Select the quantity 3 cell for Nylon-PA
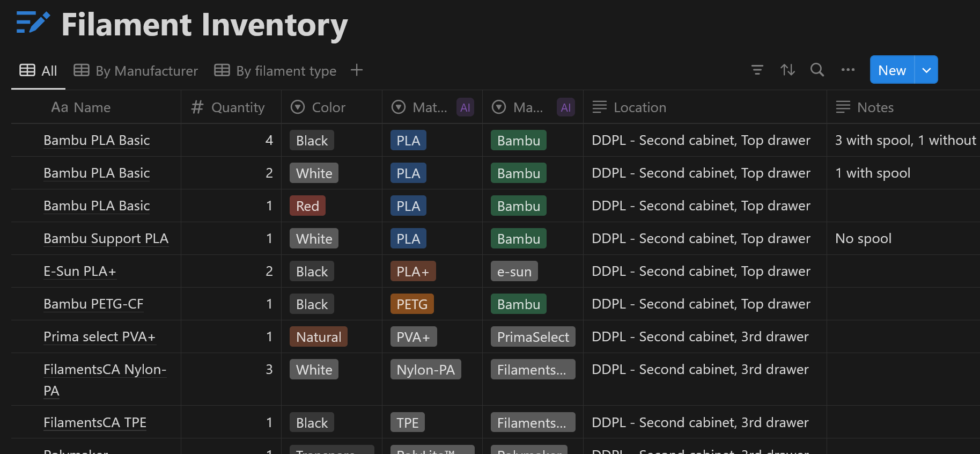The image size is (980, 454). pyautogui.click(x=231, y=379)
